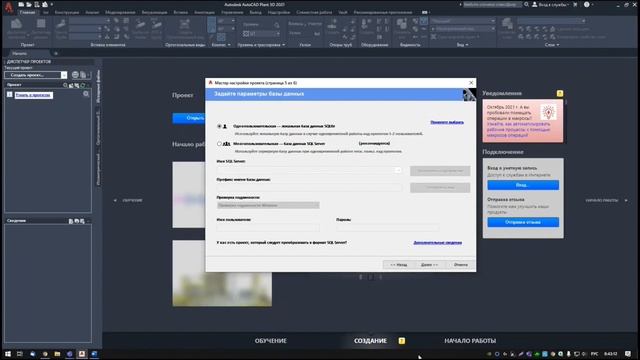Open the AutoCAD application menu logo
The height and width of the screenshot is (360, 640).
(x=9, y=8)
